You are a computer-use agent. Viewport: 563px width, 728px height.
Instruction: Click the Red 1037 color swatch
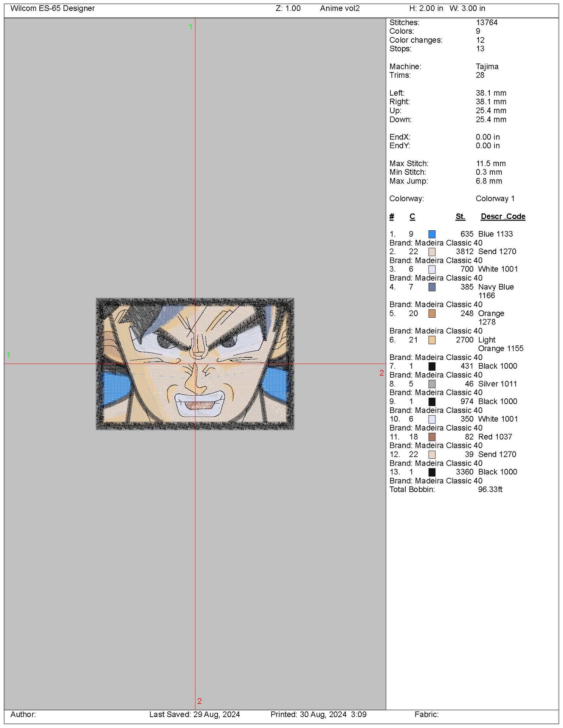point(432,437)
